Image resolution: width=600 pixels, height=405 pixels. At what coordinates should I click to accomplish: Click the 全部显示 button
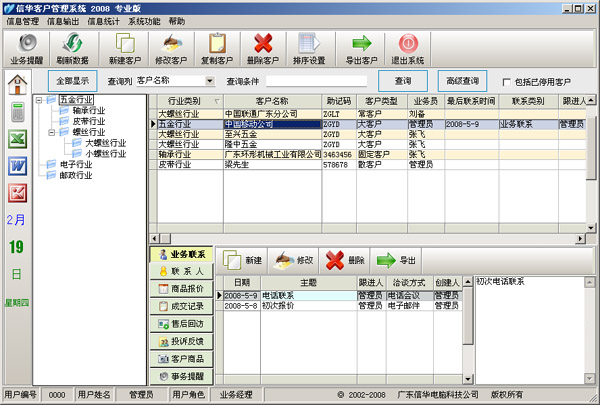(x=72, y=81)
